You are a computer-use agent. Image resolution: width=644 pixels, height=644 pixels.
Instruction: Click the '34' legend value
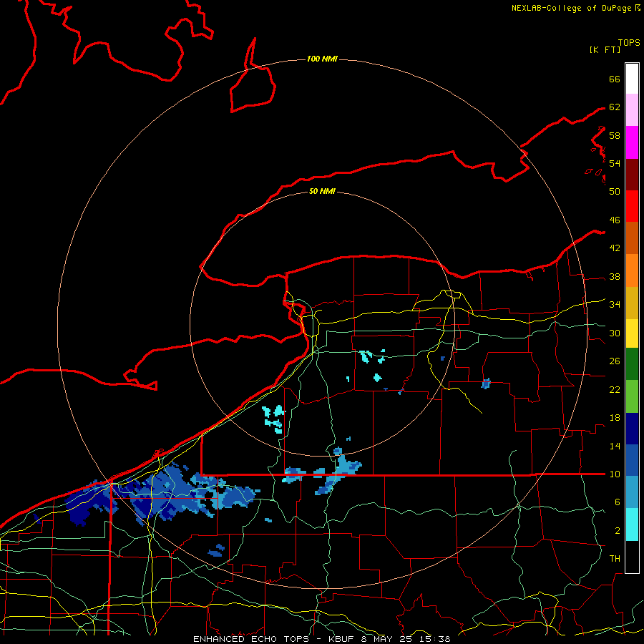pyautogui.click(x=615, y=305)
